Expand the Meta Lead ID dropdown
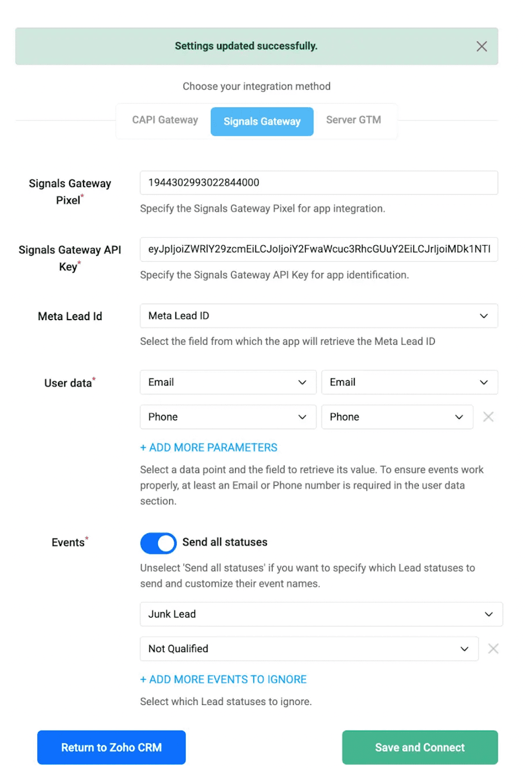 click(318, 316)
